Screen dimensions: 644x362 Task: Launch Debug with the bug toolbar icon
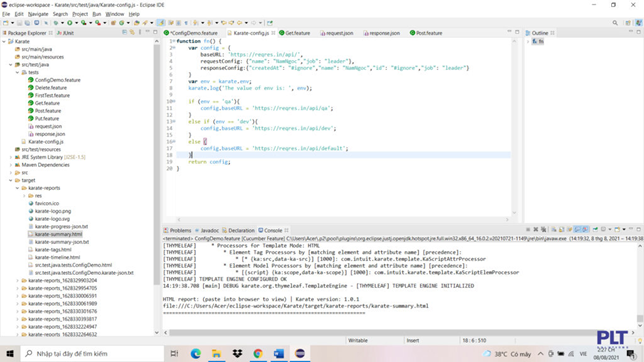[55, 23]
